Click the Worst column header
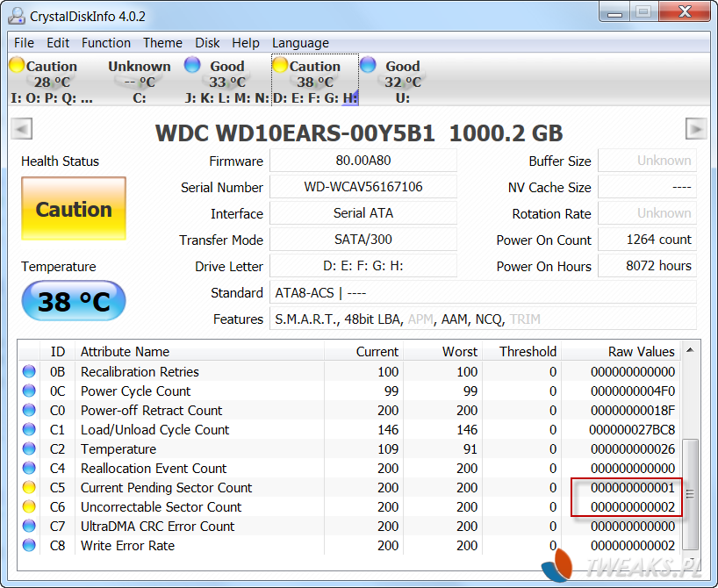The image size is (718, 588). point(442,352)
